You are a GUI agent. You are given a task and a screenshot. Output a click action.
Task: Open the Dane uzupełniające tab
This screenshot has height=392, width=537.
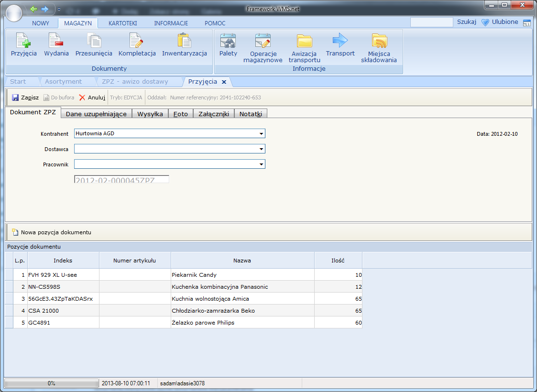96,114
